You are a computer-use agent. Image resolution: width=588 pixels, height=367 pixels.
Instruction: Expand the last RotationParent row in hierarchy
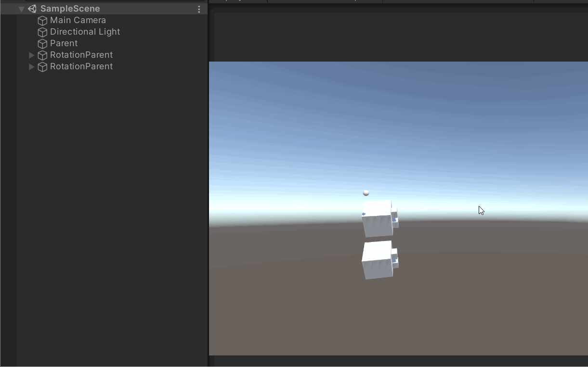tap(32, 67)
